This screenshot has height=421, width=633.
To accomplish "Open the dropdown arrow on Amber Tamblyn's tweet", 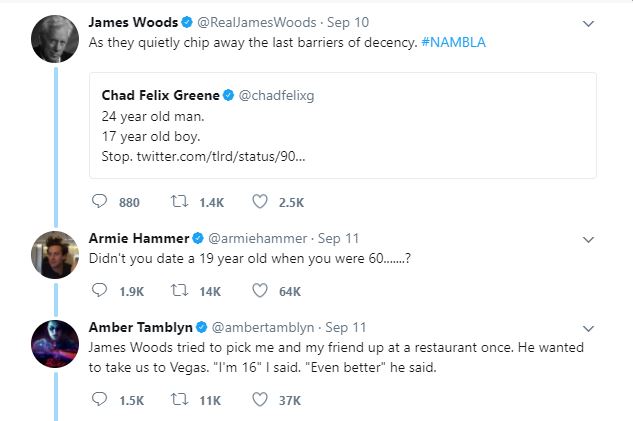I will 588,328.
